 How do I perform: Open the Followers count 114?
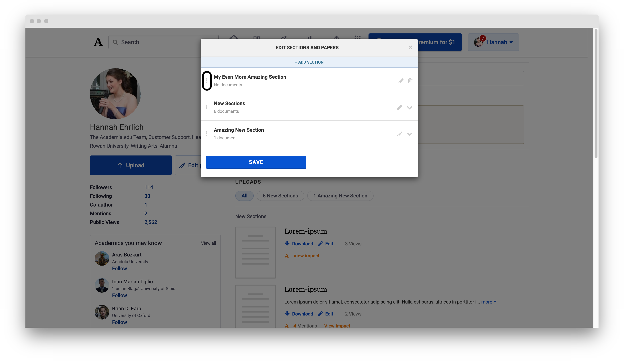149,187
